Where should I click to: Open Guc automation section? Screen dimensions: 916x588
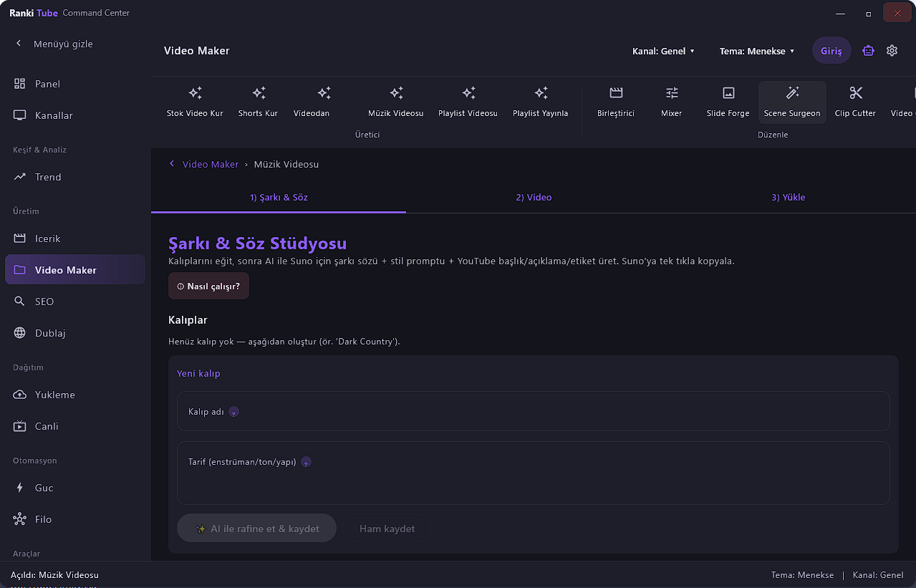pos(75,488)
